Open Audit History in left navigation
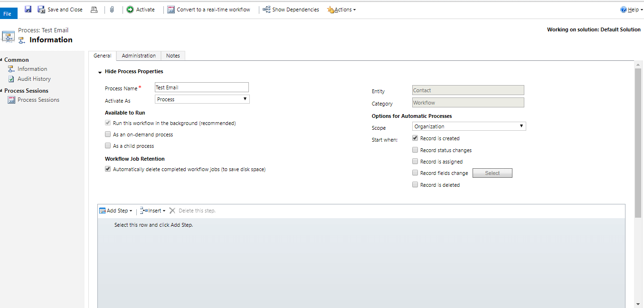This screenshot has height=308, width=644. [34, 79]
